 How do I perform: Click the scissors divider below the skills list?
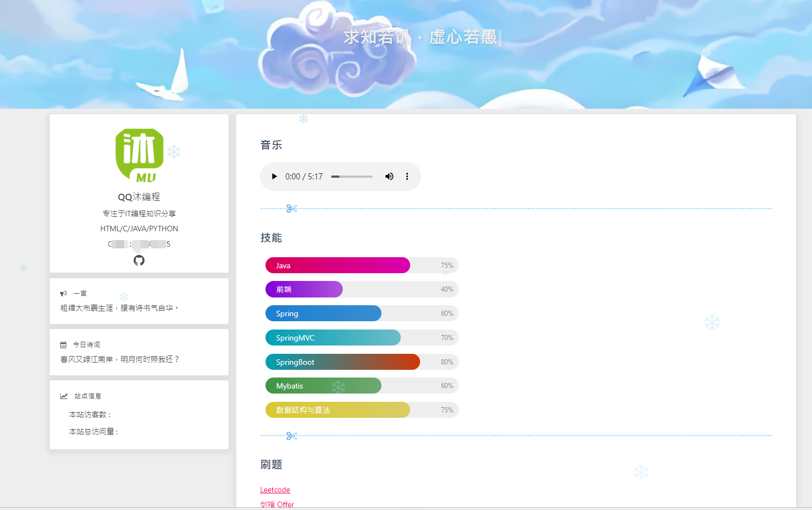tap(291, 435)
